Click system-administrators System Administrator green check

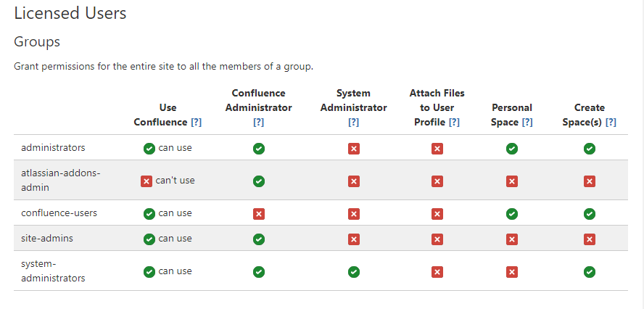pos(354,272)
